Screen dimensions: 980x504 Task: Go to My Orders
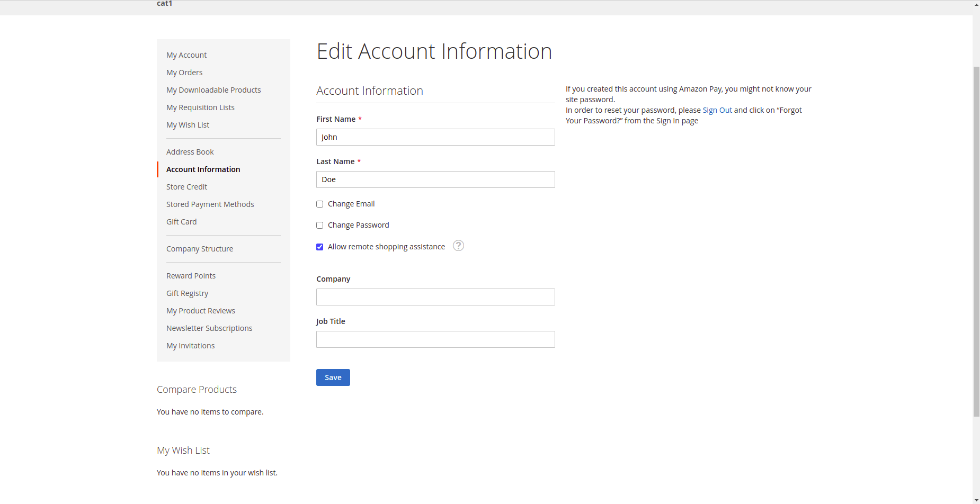point(184,73)
